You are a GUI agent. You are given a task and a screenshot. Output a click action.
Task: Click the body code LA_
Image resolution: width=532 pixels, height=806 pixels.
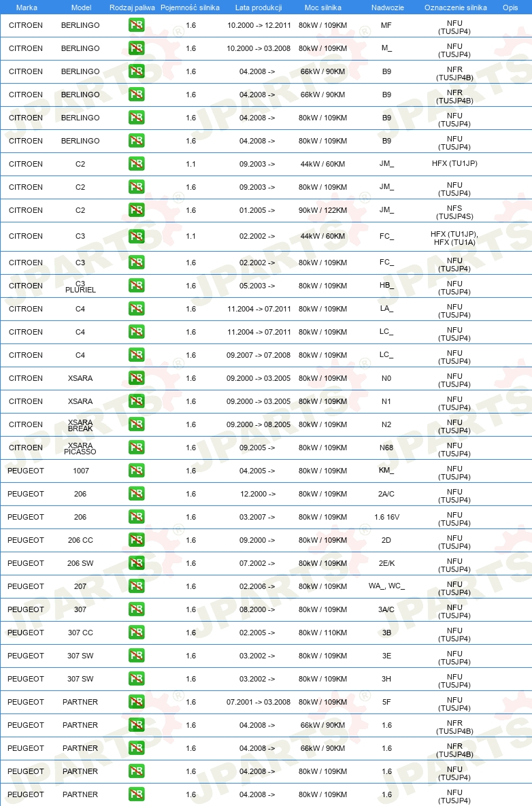[386, 308]
